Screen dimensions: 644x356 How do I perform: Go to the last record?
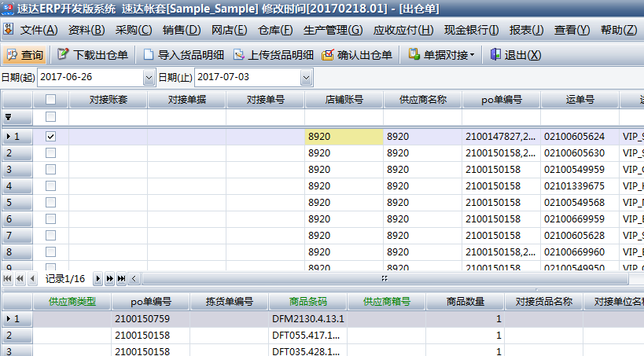122,279
